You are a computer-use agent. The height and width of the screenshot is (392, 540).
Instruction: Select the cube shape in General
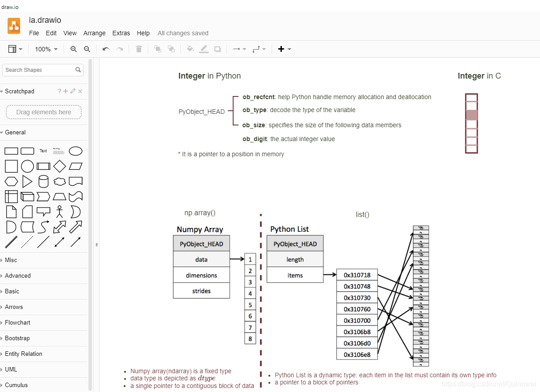click(27, 196)
